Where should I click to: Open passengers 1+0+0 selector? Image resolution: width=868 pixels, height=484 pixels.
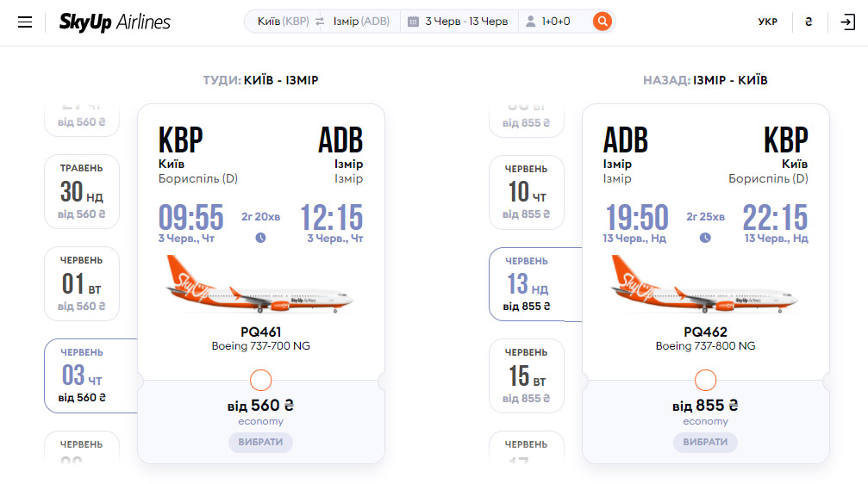(x=556, y=22)
